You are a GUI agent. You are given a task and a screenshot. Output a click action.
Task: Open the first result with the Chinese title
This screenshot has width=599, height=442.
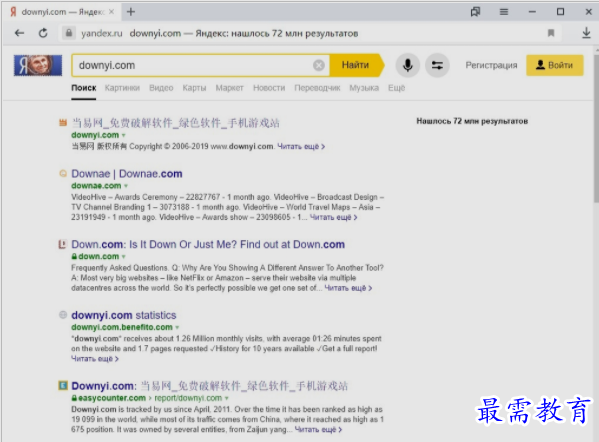(176, 123)
